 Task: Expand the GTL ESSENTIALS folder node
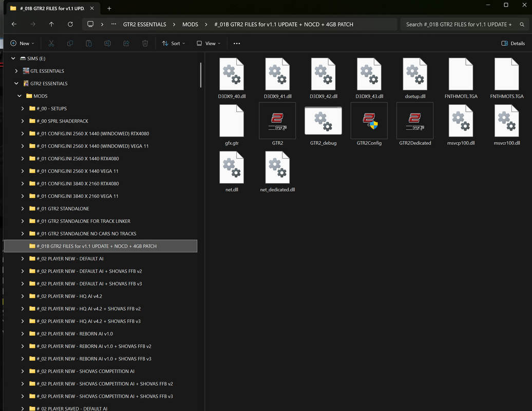16,71
